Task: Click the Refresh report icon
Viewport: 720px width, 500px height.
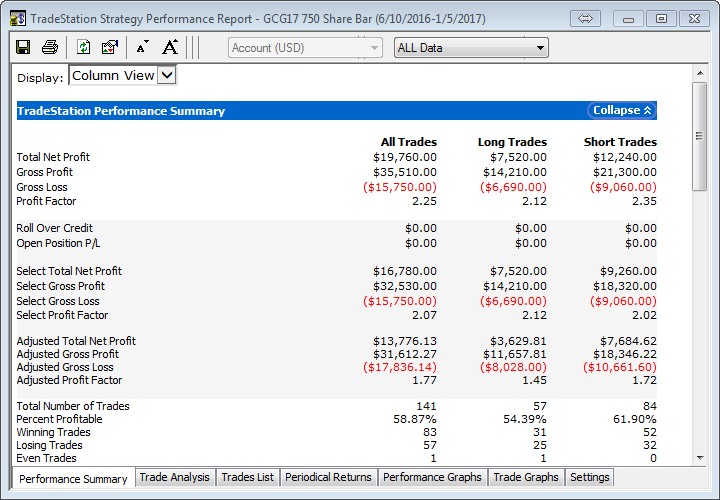Action: (83, 47)
